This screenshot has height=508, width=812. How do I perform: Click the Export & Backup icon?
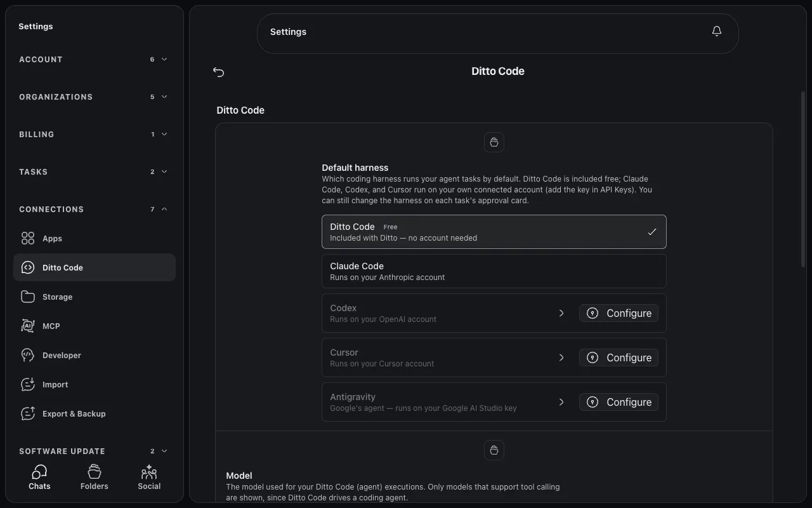pos(28,413)
